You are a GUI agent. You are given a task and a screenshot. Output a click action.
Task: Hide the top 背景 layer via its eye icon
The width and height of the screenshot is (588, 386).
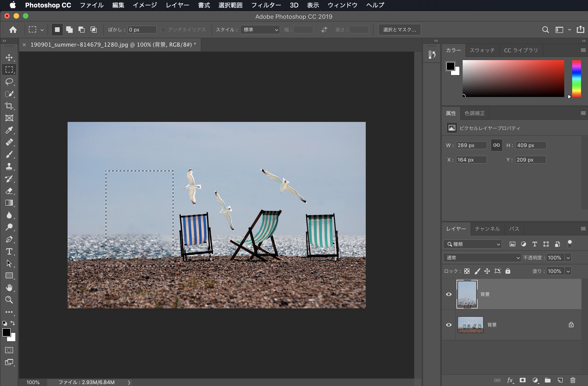(449, 294)
